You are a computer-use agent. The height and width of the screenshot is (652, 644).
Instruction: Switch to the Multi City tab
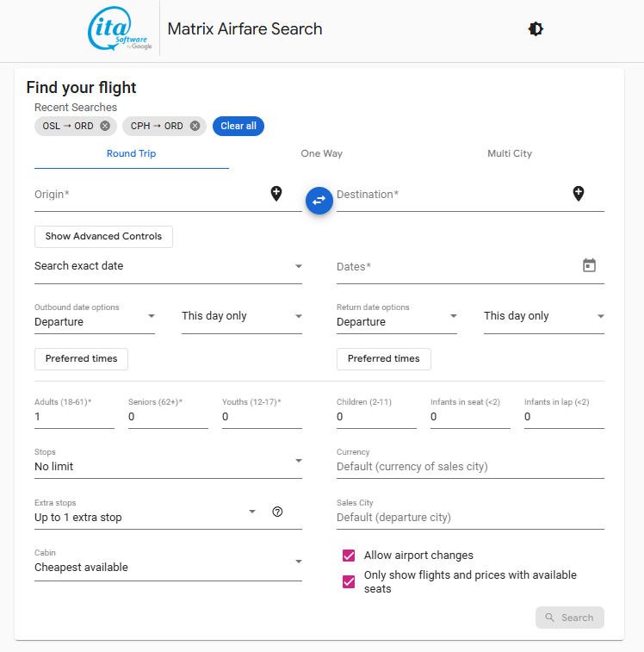click(510, 154)
